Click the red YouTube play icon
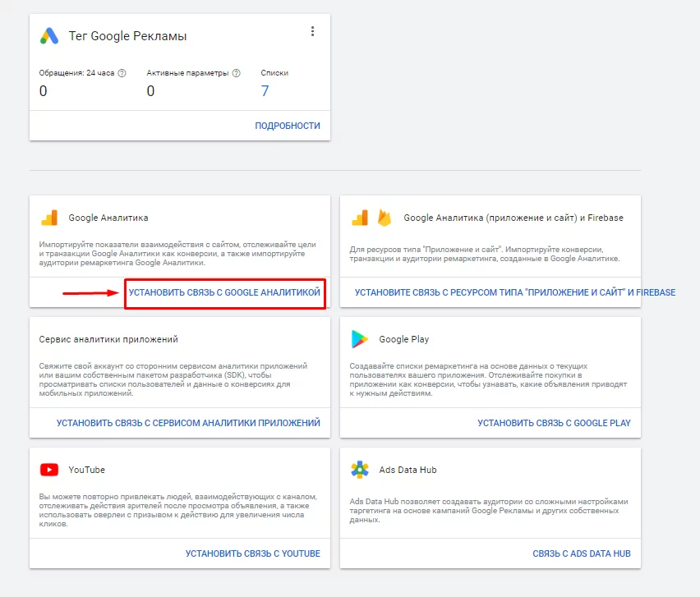The width and height of the screenshot is (700, 597). (49, 470)
